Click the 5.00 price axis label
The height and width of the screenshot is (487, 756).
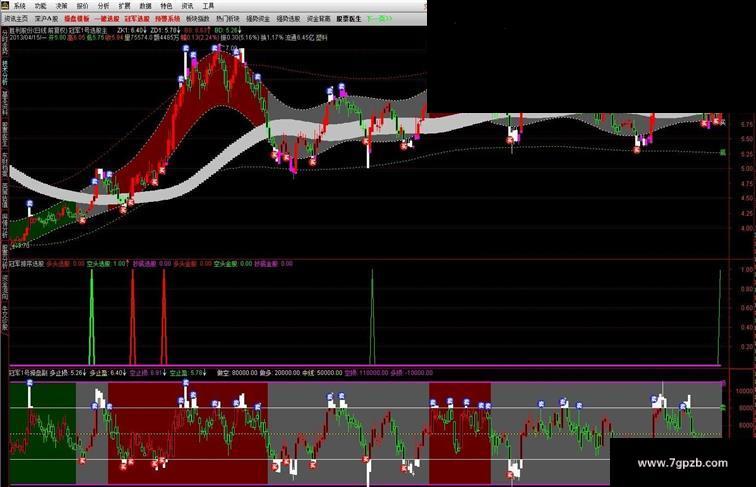point(747,169)
